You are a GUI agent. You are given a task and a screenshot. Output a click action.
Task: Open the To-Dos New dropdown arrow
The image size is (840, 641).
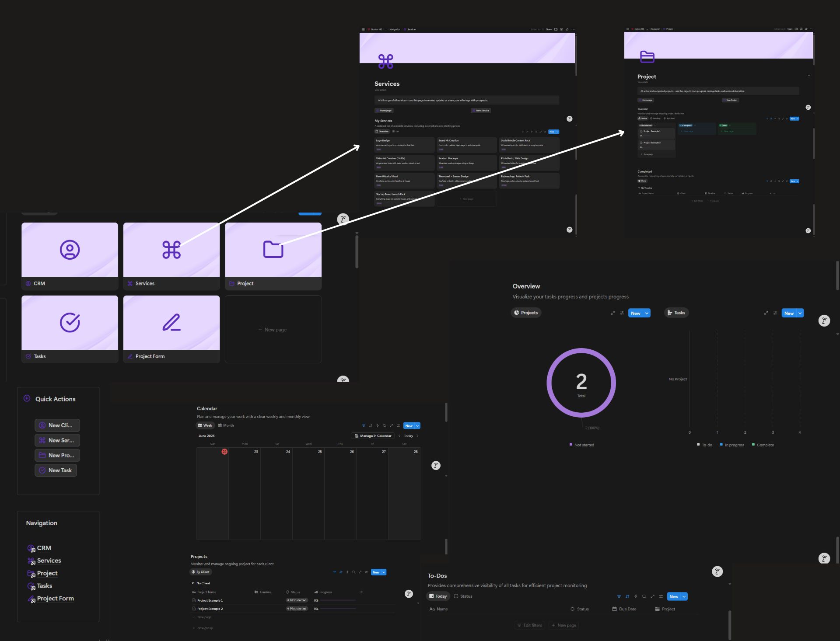click(684, 596)
